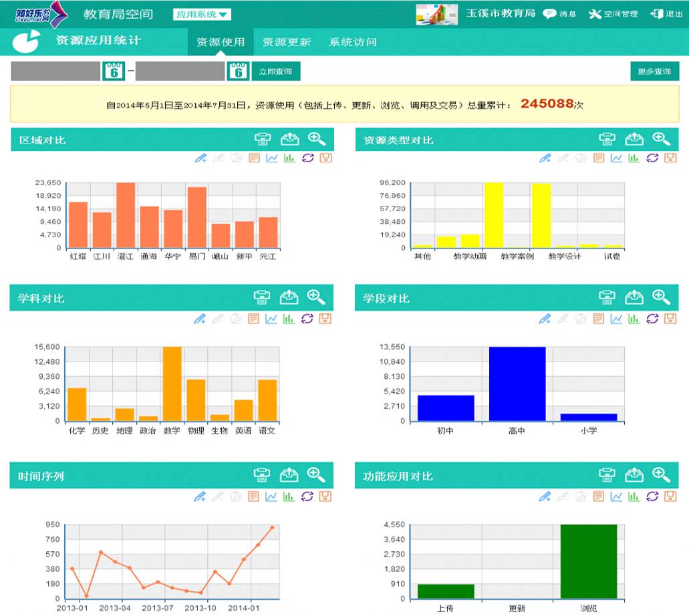Open the end date calendar picker

click(239, 71)
